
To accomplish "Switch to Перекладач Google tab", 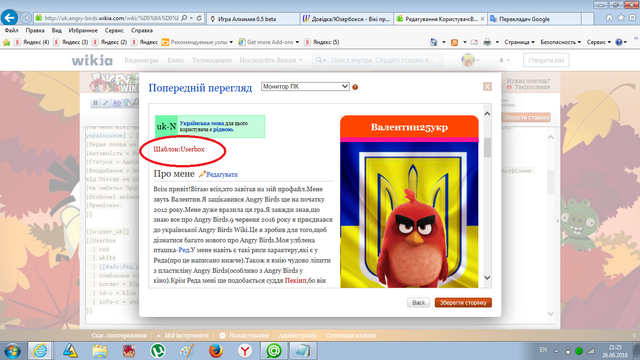I will coord(534,19).
